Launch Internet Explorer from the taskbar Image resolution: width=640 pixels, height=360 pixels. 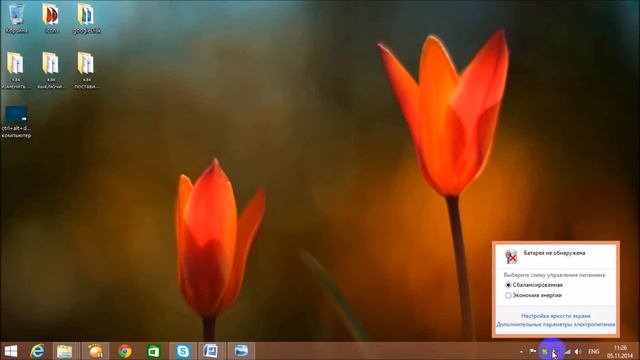click(x=38, y=351)
